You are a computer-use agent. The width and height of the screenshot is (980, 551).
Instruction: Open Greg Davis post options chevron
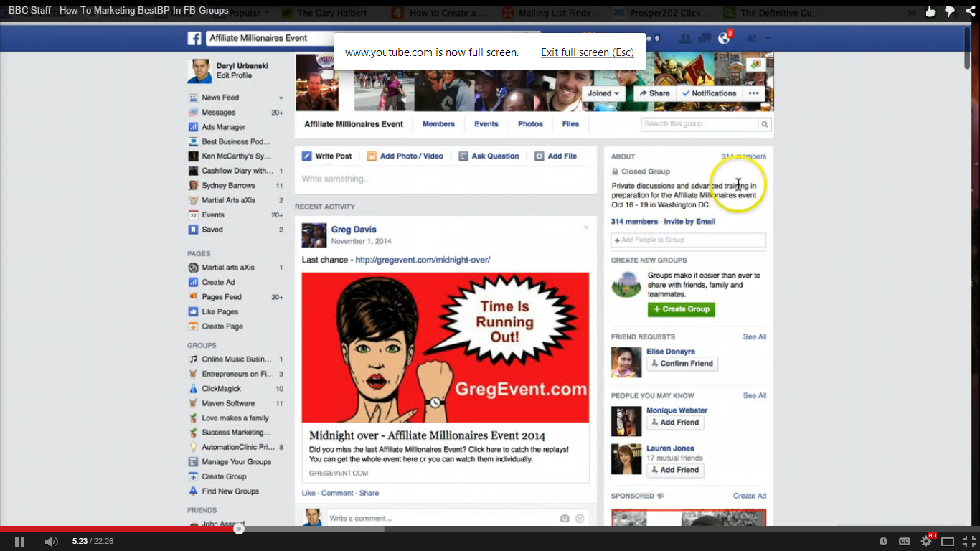pyautogui.click(x=586, y=227)
